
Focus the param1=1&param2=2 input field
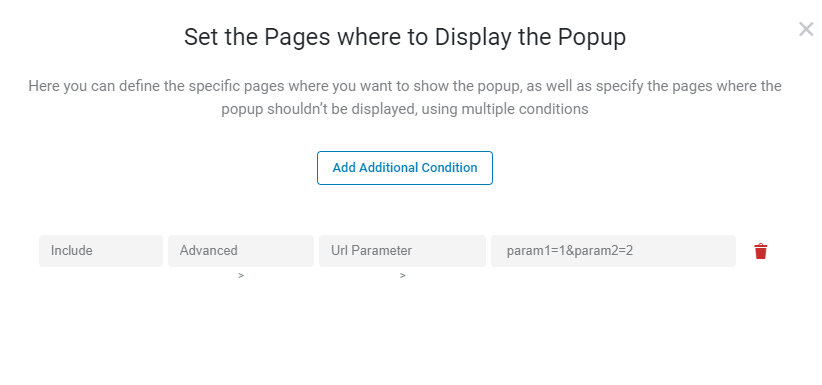click(613, 251)
